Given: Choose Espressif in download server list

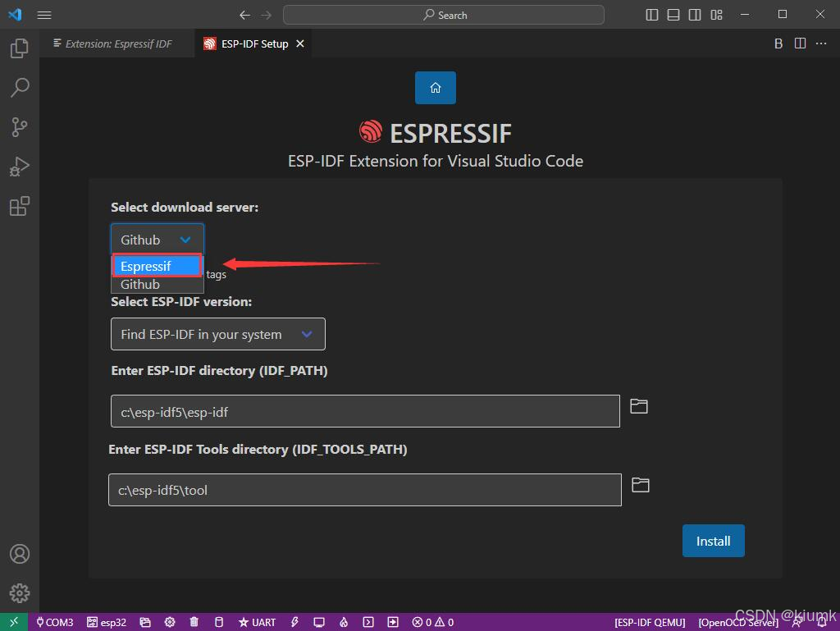Looking at the screenshot, I should tap(157, 266).
